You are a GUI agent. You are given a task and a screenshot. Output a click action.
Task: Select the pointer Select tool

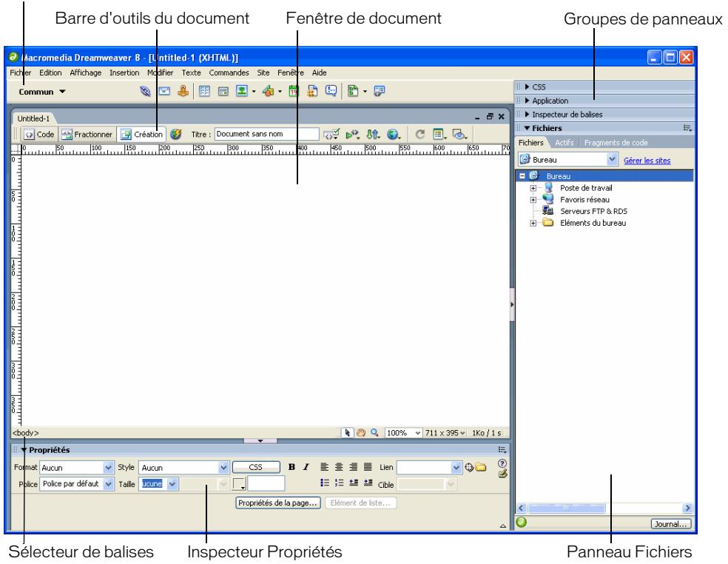347,432
